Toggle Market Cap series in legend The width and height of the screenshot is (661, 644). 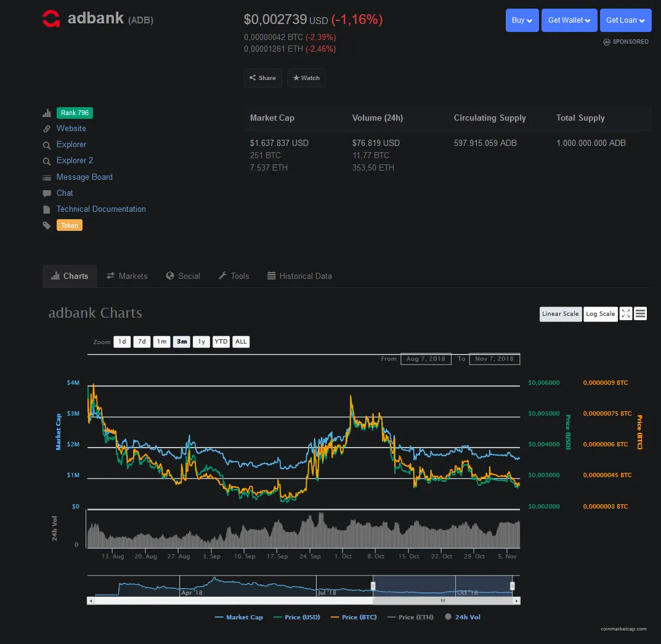(238, 617)
